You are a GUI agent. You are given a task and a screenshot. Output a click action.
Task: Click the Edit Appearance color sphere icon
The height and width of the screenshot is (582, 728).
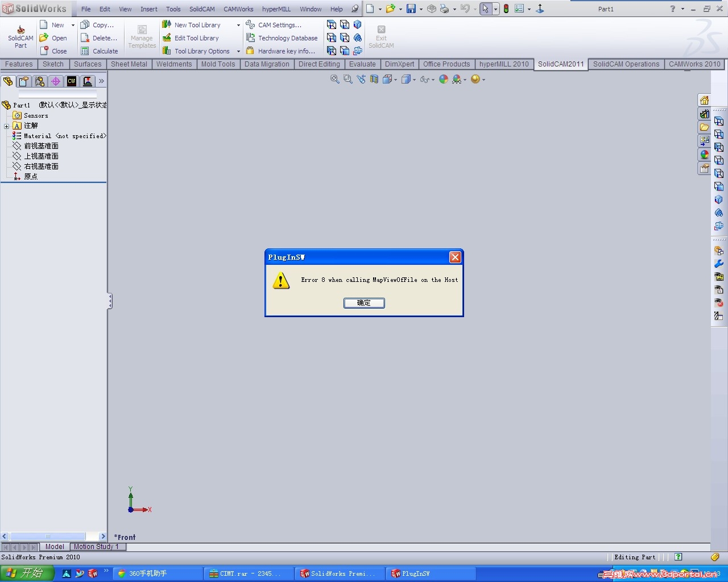(444, 80)
